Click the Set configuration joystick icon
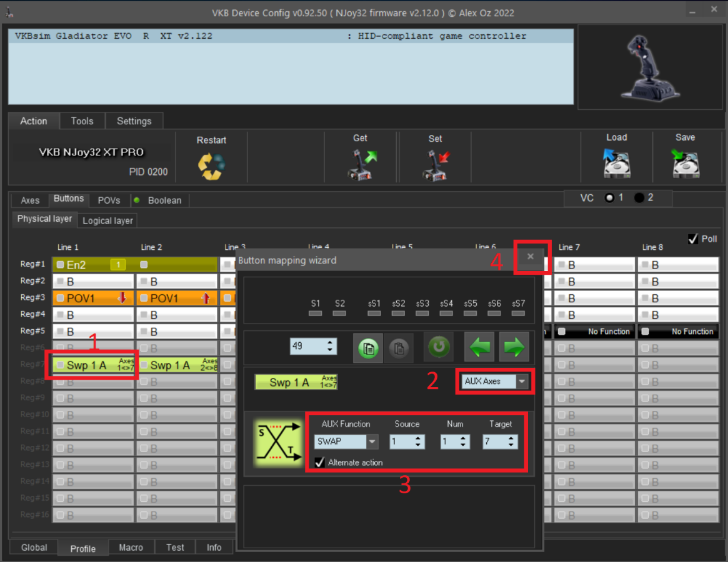This screenshot has width=728, height=562. [x=436, y=165]
